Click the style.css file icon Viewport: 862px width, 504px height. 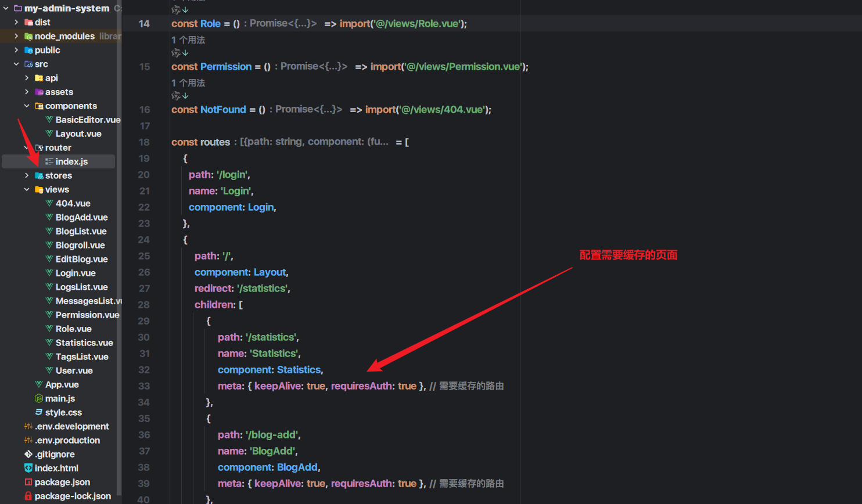(x=39, y=412)
